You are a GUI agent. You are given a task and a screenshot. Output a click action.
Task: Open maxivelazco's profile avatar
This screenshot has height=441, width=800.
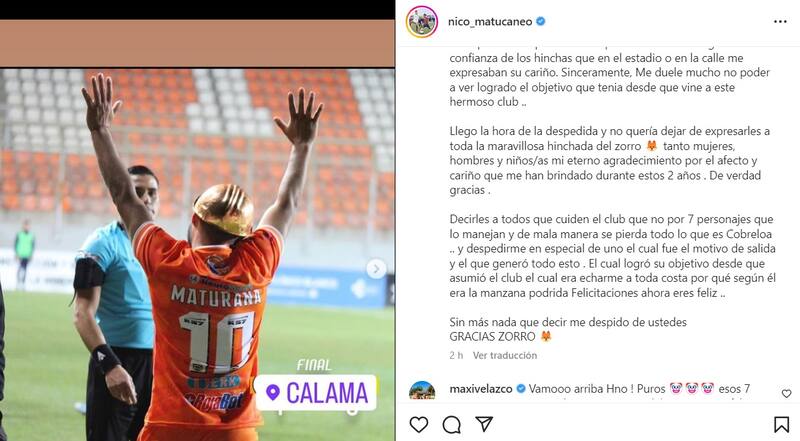[422, 390]
